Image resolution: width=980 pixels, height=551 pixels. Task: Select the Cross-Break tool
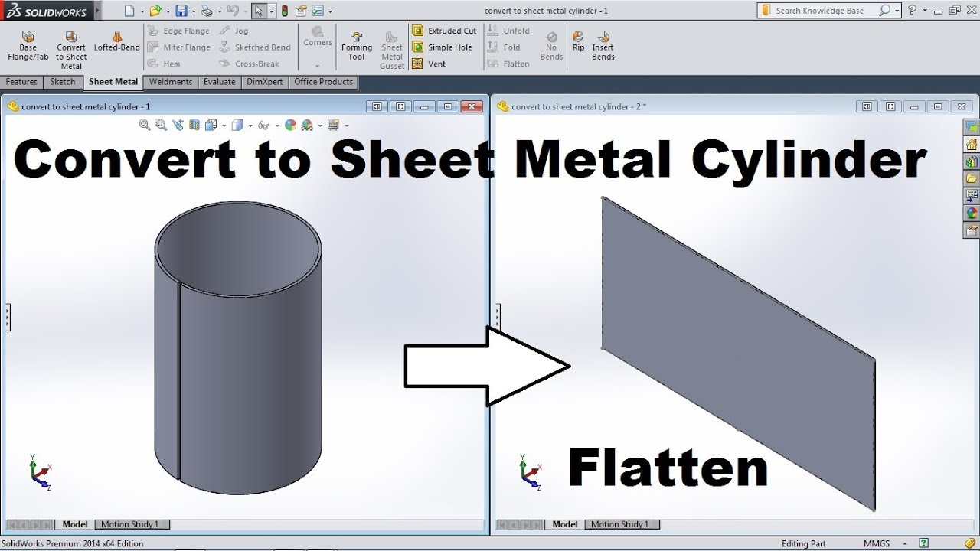[249, 64]
